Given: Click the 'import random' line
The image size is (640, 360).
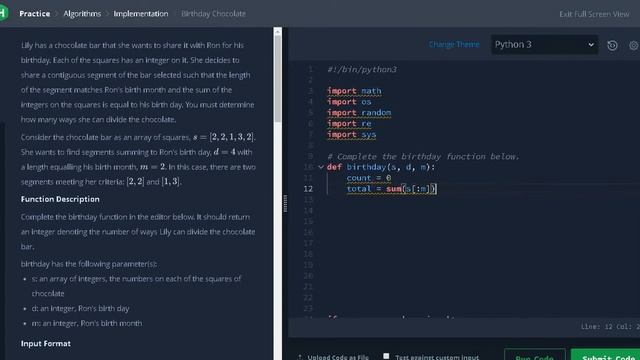Looking at the screenshot, I should point(359,112).
